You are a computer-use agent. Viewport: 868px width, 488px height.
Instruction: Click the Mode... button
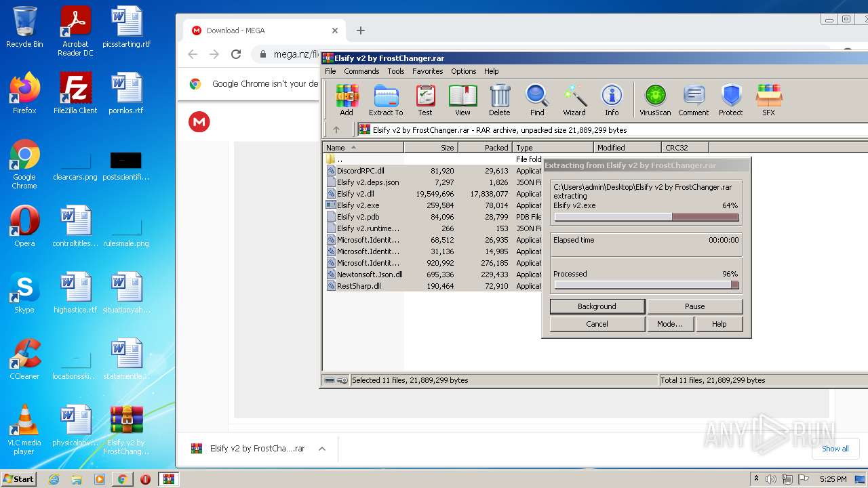(670, 324)
